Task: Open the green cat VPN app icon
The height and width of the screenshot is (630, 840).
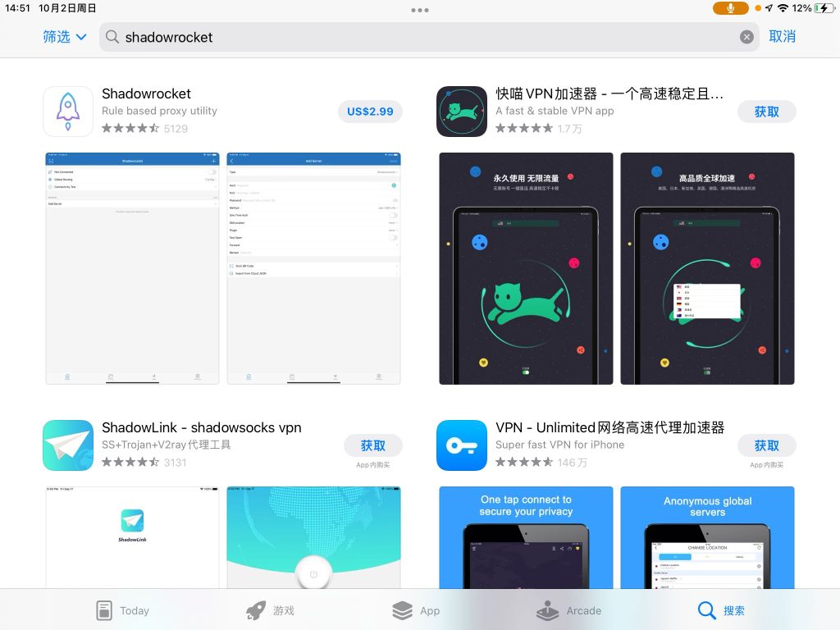Action: click(462, 112)
